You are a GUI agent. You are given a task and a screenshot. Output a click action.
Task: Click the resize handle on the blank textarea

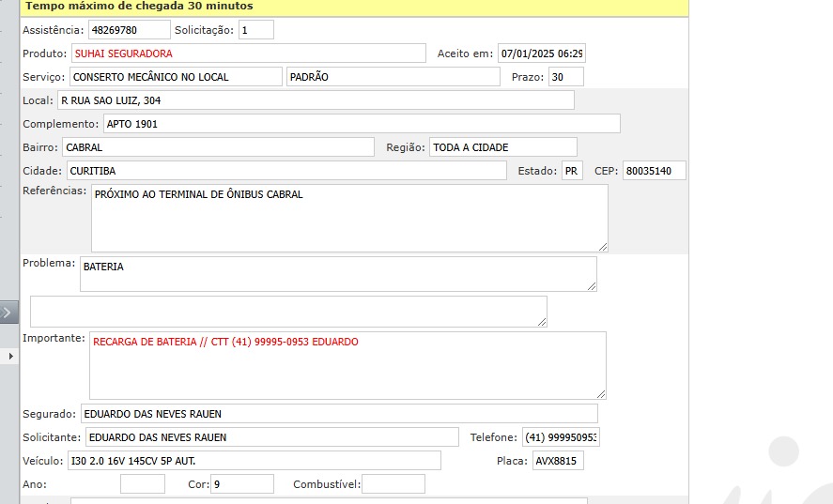pos(541,321)
